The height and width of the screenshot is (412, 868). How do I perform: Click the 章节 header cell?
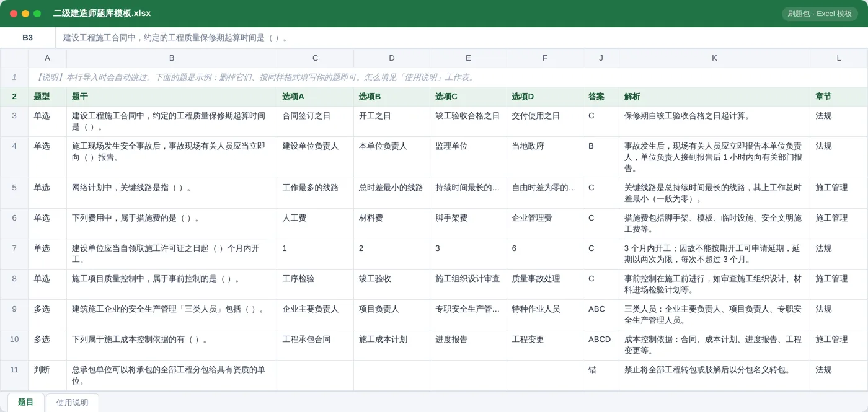(839, 97)
